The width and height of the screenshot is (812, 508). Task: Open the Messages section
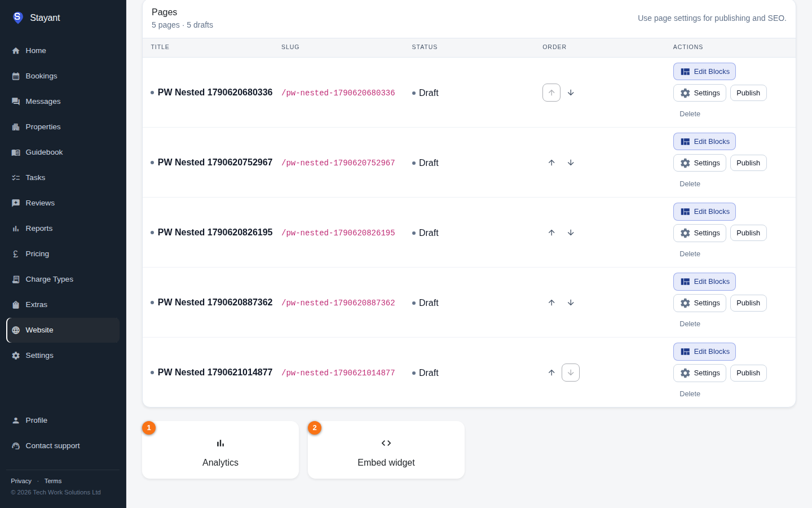tap(63, 102)
